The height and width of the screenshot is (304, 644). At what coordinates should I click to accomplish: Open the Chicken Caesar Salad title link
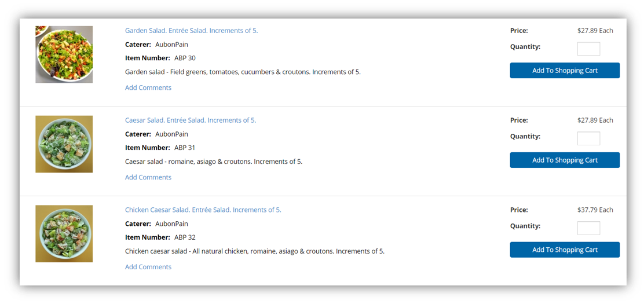pyautogui.click(x=203, y=210)
